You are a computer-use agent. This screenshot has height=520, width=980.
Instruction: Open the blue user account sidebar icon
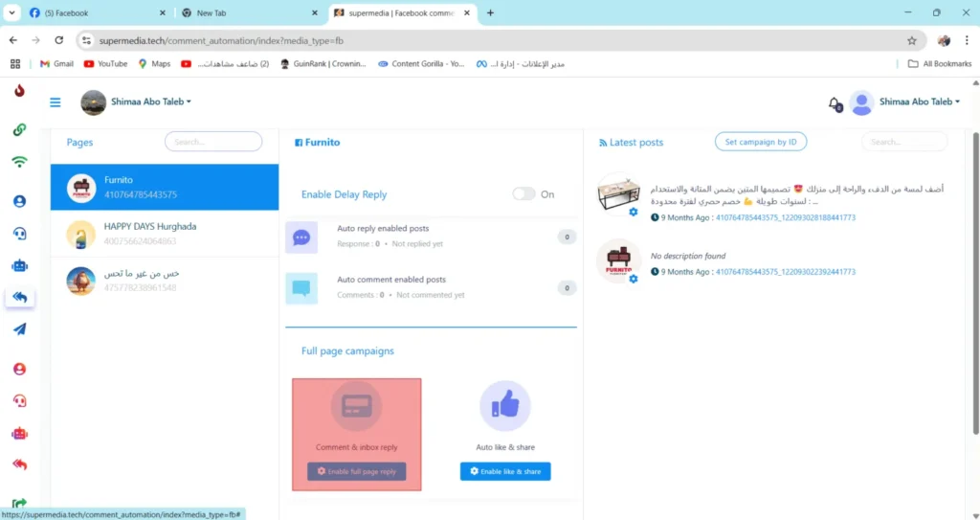coord(20,201)
